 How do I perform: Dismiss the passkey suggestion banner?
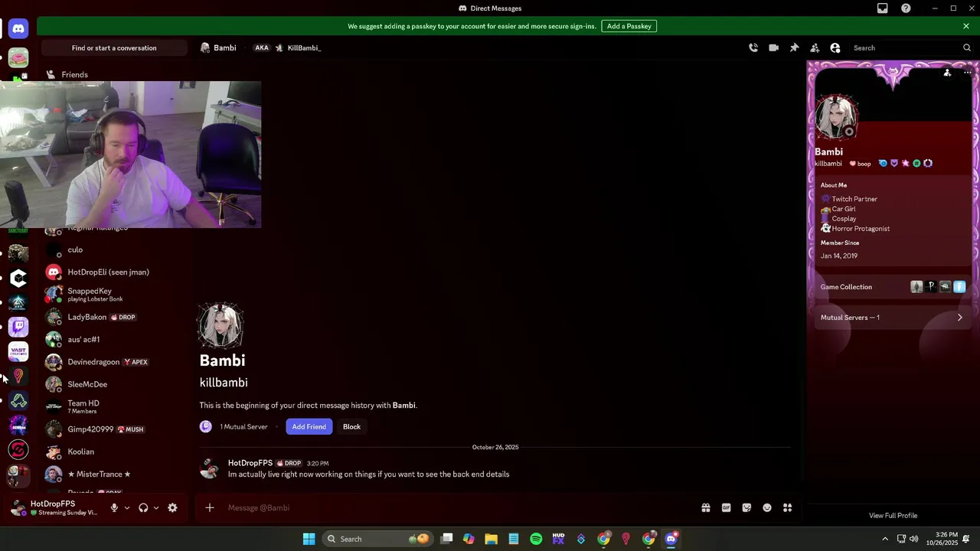pyautogui.click(x=966, y=26)
